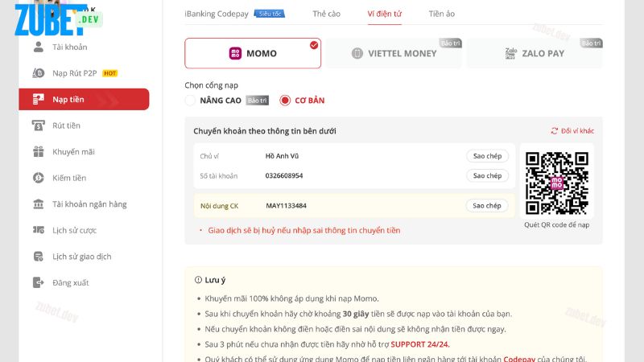Click the ZUBET .DEV logo

tap(57, 19)
